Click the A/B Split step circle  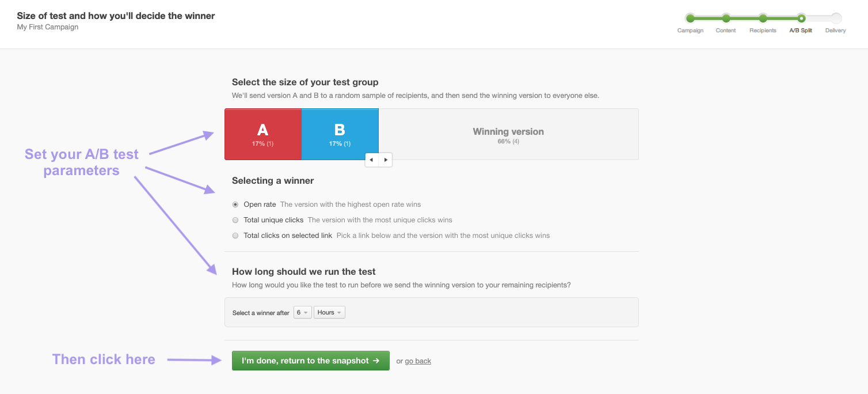click(x=801, y=18)
